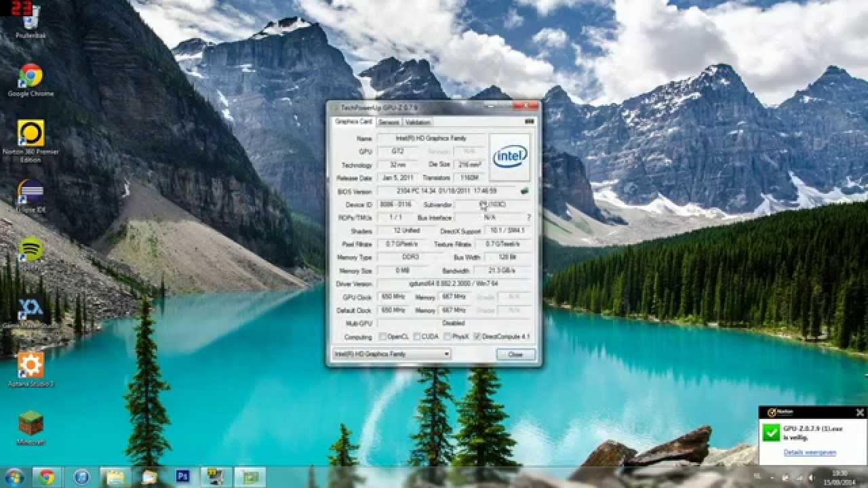
Task: Expand the Intel HD Graphics Family dropdown
Action: (391, 354)
